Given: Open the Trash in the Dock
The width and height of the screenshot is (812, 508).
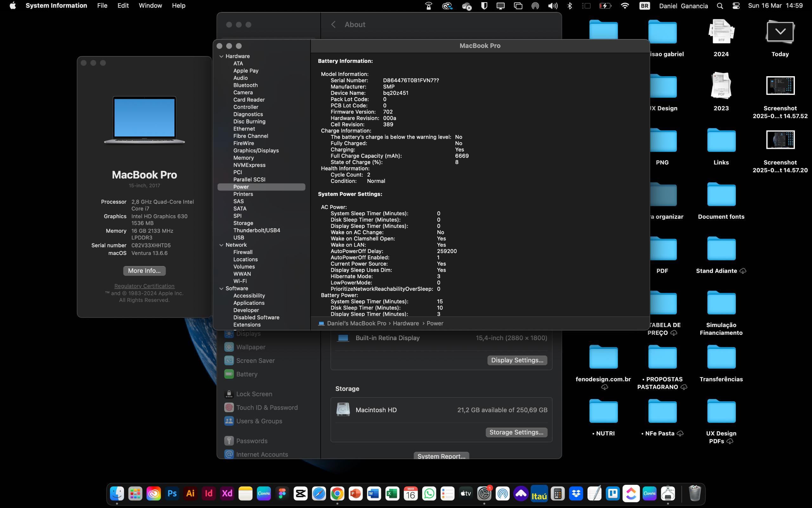Looking at the screenshot, I should click(x=695, y=493).
